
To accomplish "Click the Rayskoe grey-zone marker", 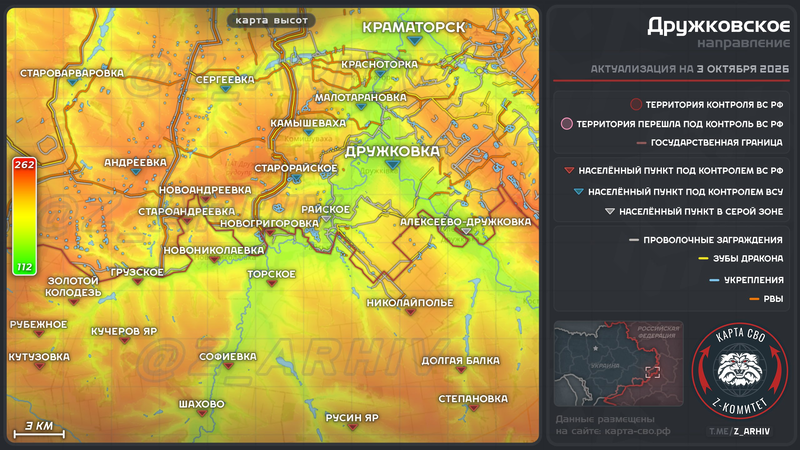I will coord(326,219).
